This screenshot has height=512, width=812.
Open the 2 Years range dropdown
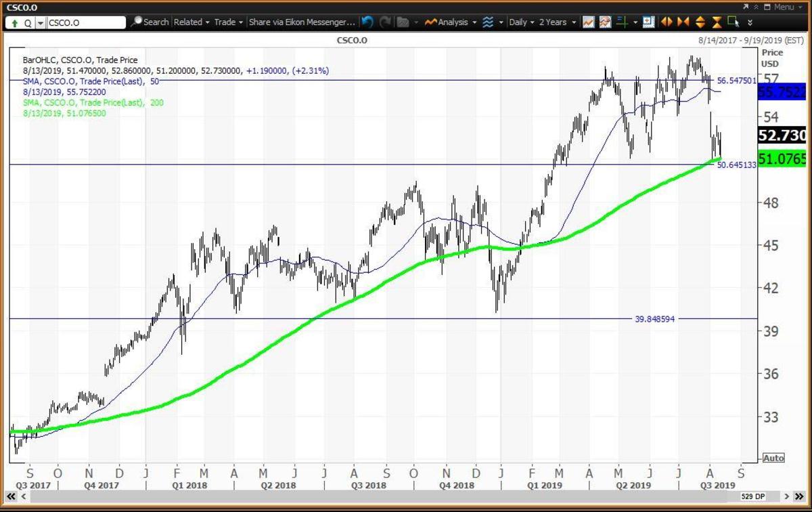click(x=558, y=22)
